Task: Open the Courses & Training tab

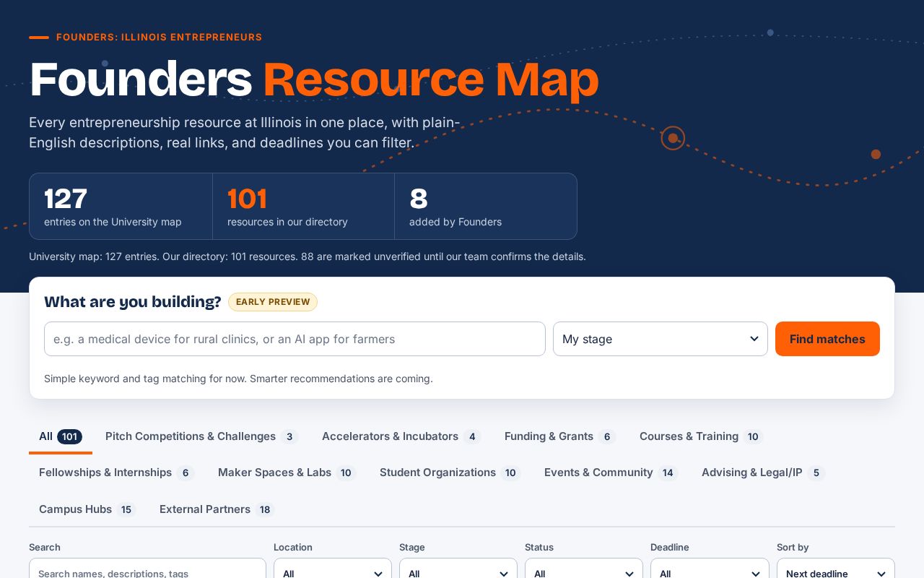Action: (701, 436)
